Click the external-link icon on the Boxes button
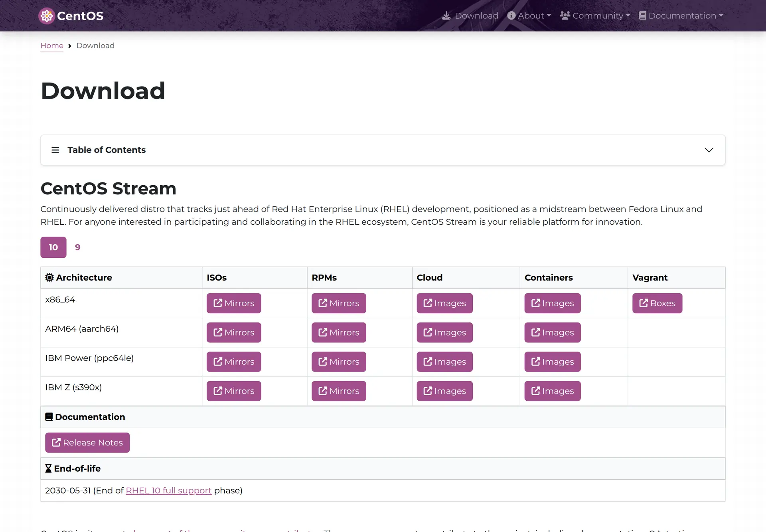The image size is (766, 532). (x=644, y=303)
